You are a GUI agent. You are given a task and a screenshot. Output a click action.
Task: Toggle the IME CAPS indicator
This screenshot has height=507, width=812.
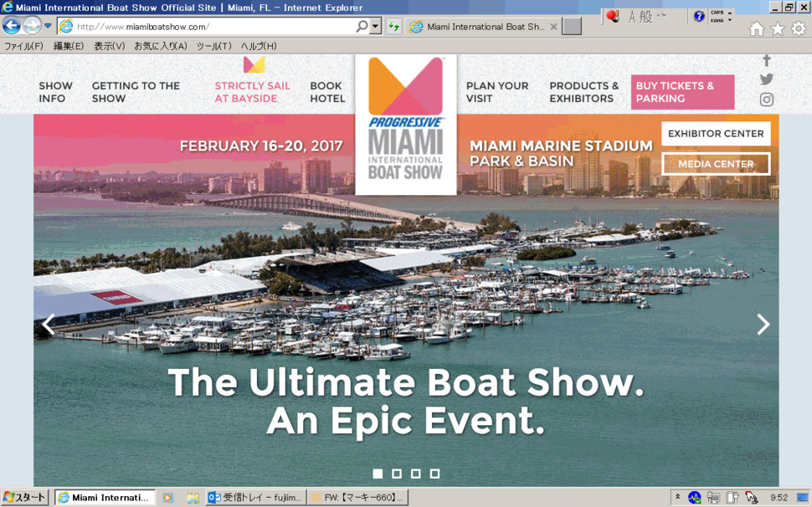[717, 13]
